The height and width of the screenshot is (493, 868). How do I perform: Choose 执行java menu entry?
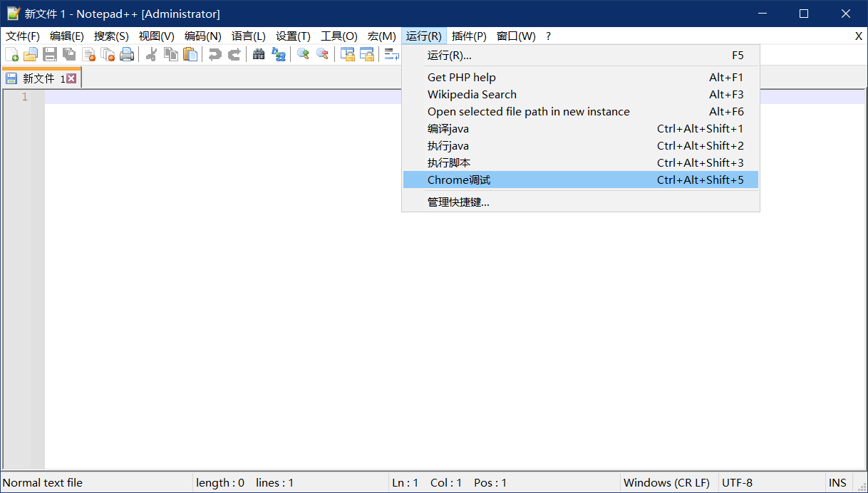tap(581, 146)
